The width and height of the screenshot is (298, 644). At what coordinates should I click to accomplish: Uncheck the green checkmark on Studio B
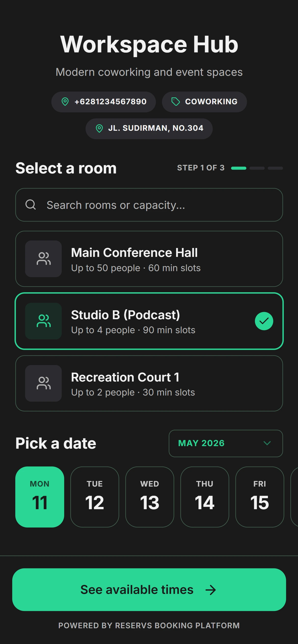pyautogui.click(x=264, y=321)
